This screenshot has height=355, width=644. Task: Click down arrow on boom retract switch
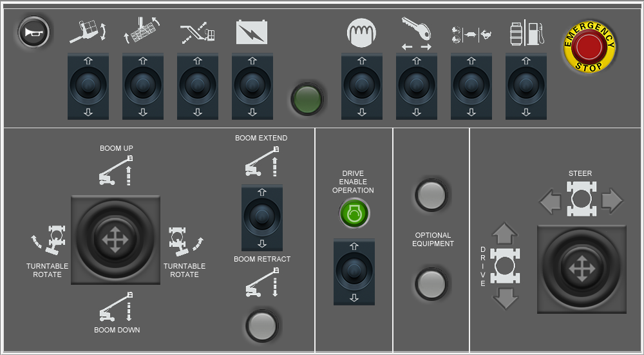pos(262,244)
